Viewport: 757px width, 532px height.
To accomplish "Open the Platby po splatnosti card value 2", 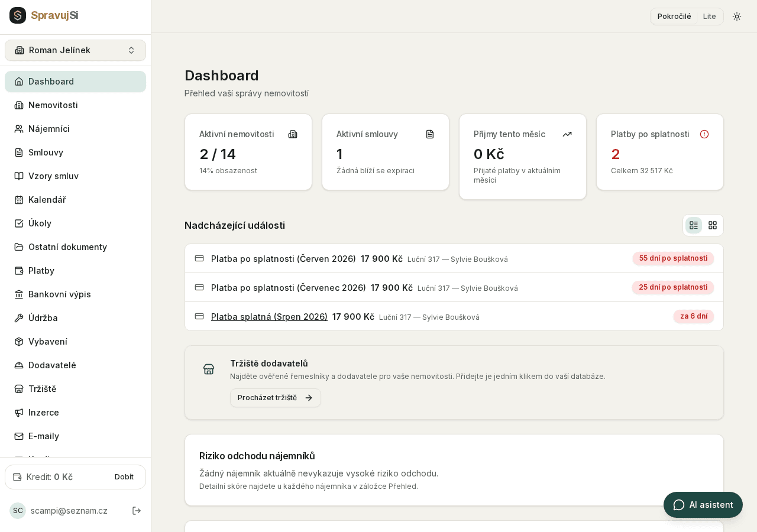I will [x=616, y=154].
